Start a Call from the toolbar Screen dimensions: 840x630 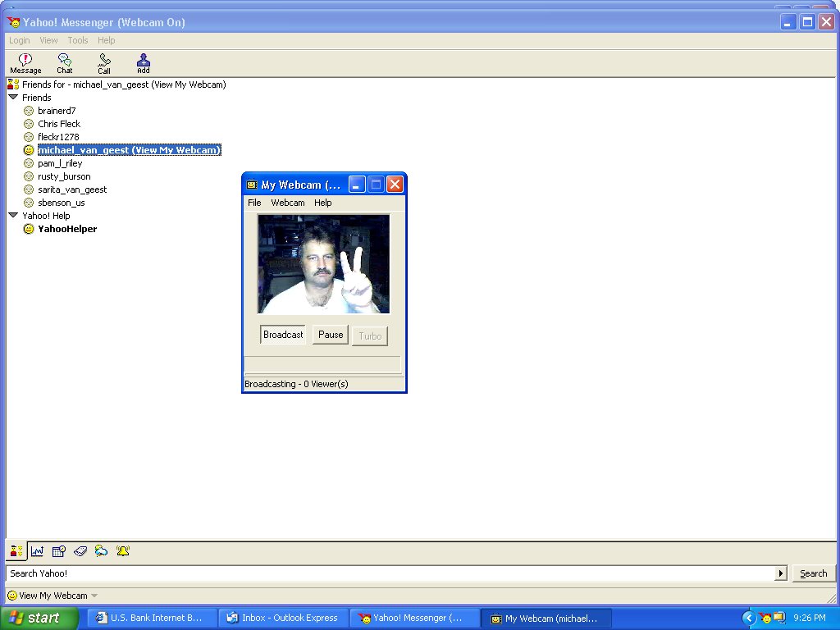104,63
